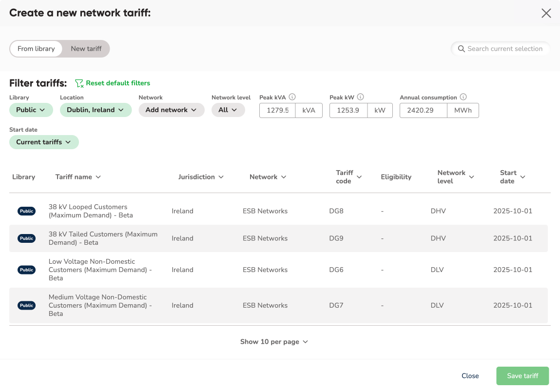Click the Peak kVA info icon
The height and width of the screenshot is (392, 560).
292,97
